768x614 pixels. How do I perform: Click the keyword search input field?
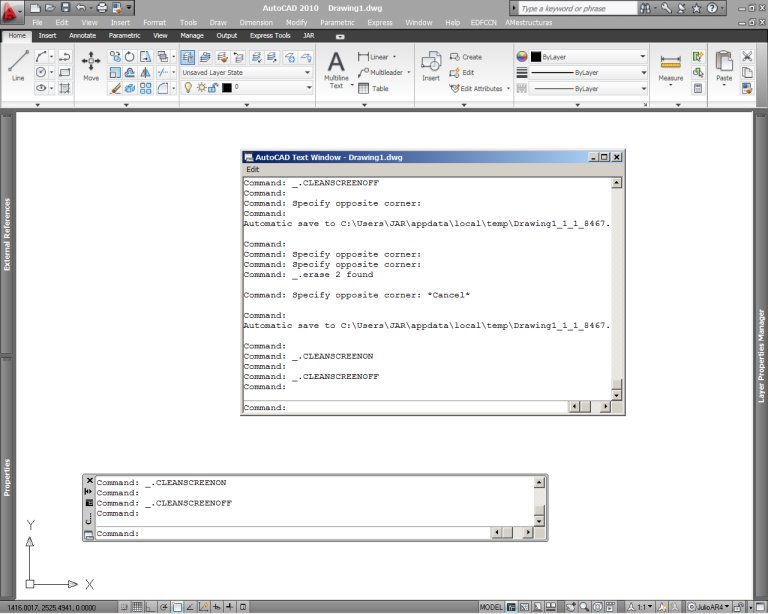click(x=577, y=8)
